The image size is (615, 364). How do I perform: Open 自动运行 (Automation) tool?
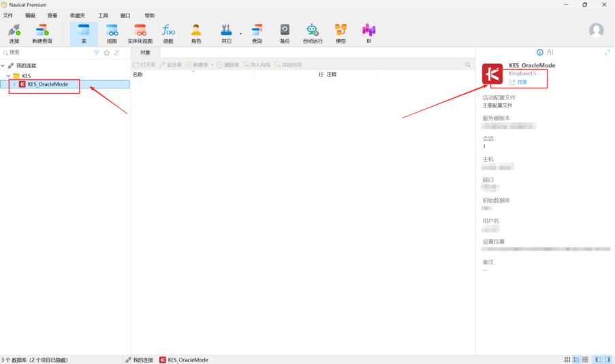(313, 33)
